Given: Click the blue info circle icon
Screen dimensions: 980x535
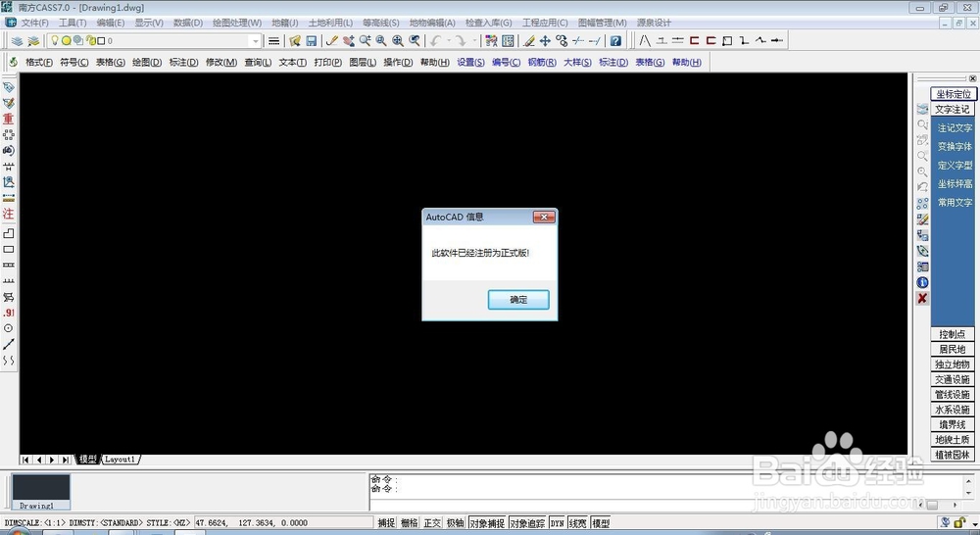Looking at the screenshot, I should pyautogui.click(x=922, y=282).
